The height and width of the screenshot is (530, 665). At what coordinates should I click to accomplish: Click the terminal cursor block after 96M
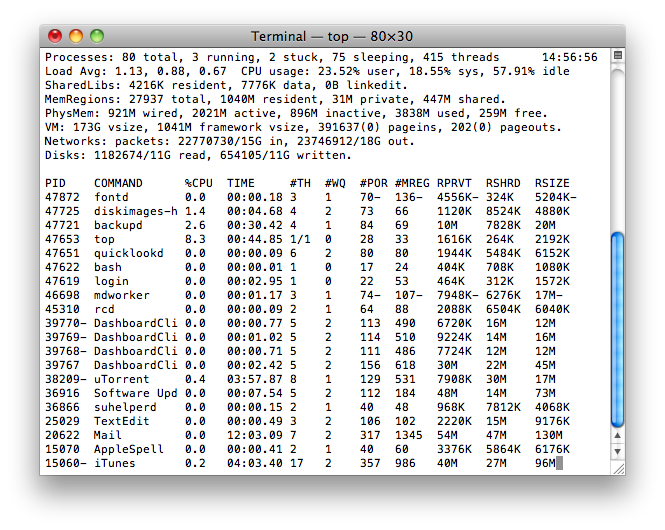(559, 463)
